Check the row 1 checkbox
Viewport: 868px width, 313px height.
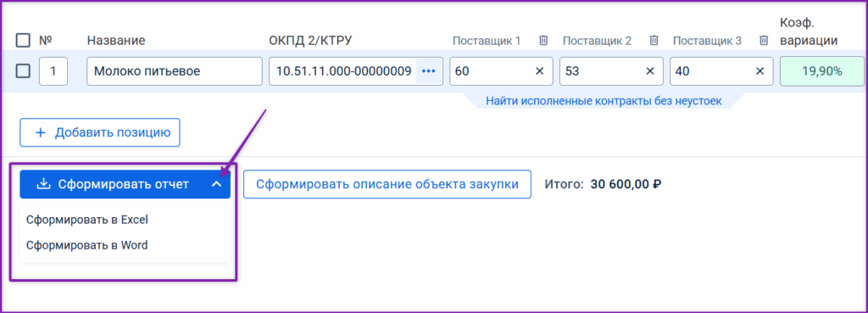(x=23, y=71)
